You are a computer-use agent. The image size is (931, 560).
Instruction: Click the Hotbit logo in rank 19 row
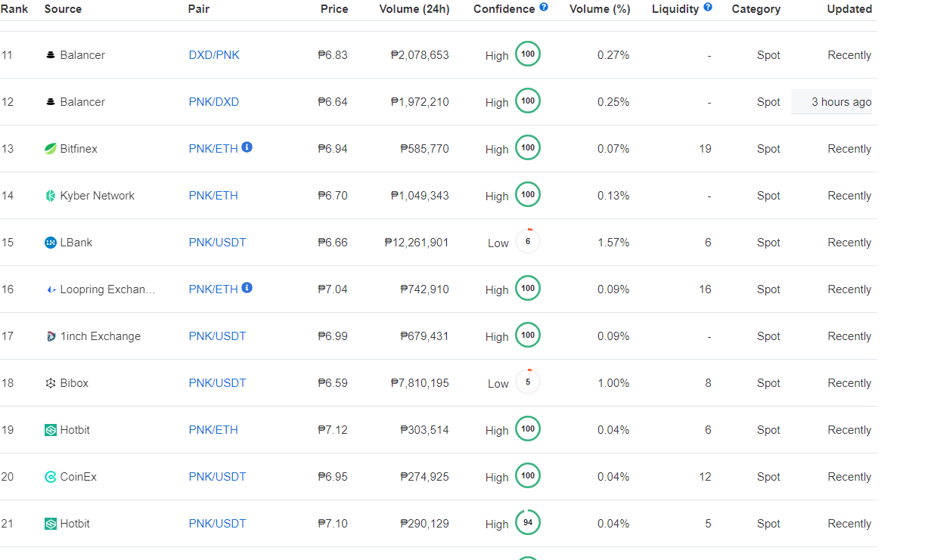51,430
